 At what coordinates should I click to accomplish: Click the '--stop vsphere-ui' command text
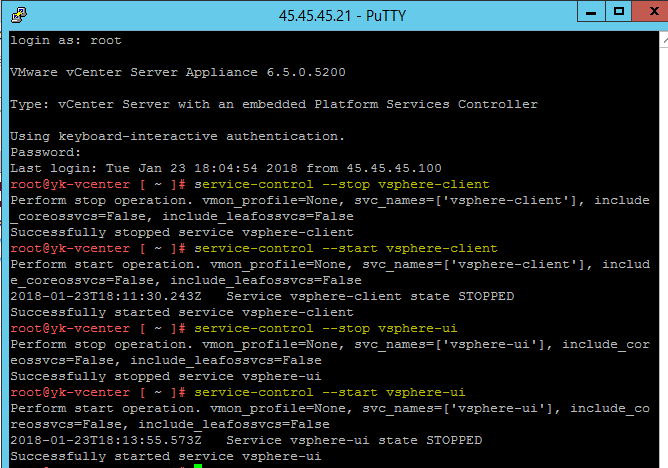click(x=330, y=328)
